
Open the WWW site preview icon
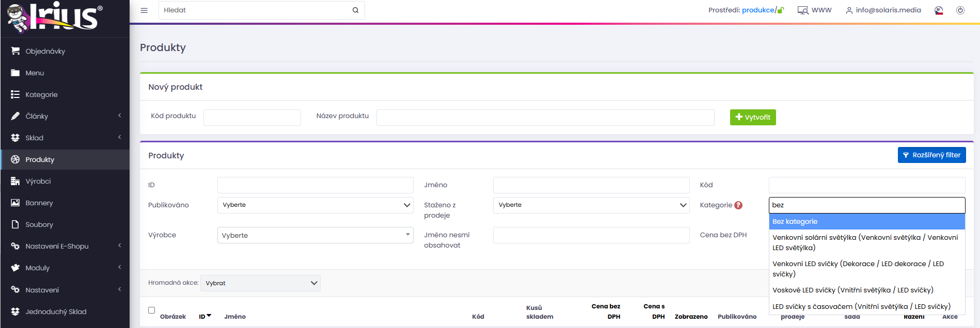(802, 10)
